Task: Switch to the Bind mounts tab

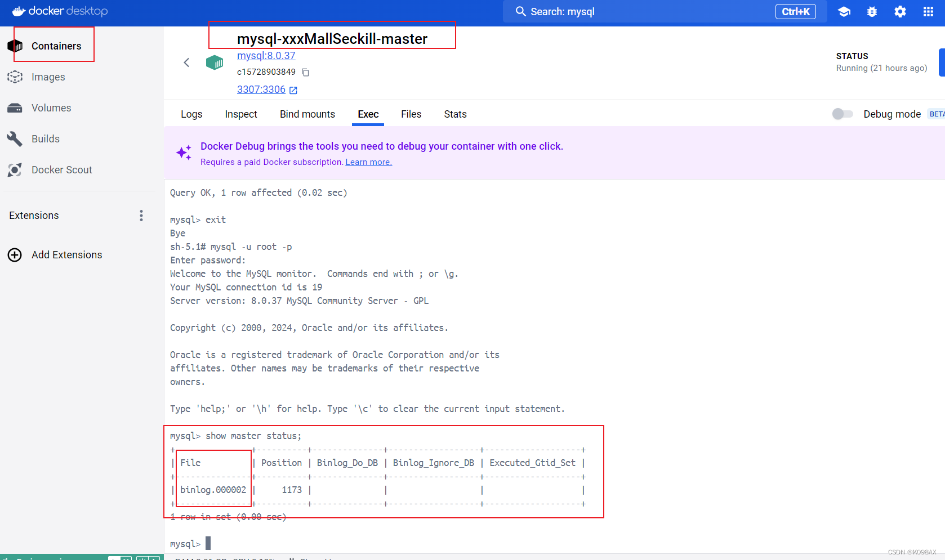Action: (307, 114)
